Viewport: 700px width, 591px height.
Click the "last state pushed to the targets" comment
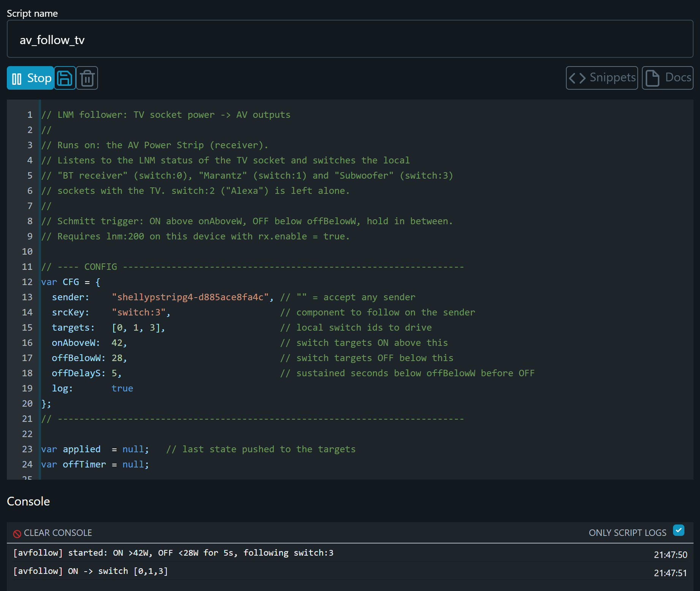(x=261, y=449)
